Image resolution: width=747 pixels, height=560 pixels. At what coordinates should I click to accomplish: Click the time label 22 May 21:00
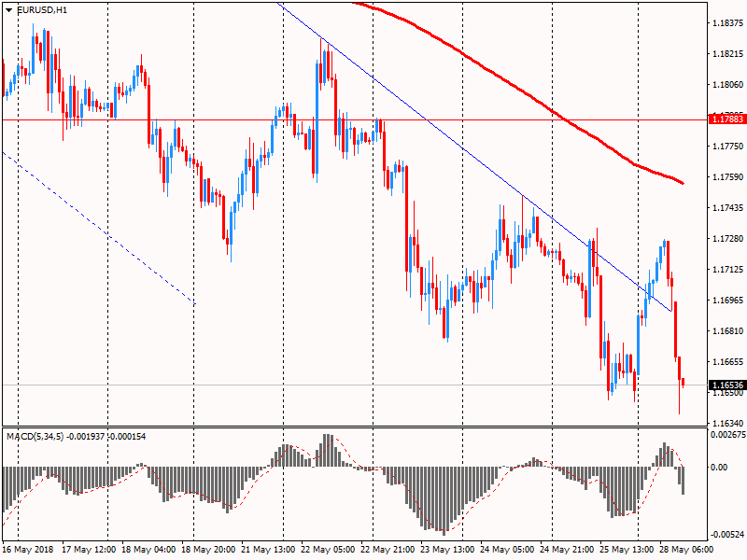(x=388, y=550)
